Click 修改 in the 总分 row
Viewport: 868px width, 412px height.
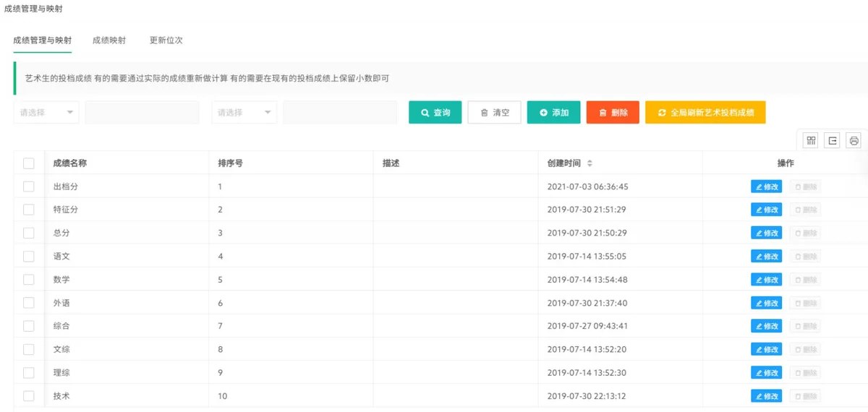pos(767,233)
